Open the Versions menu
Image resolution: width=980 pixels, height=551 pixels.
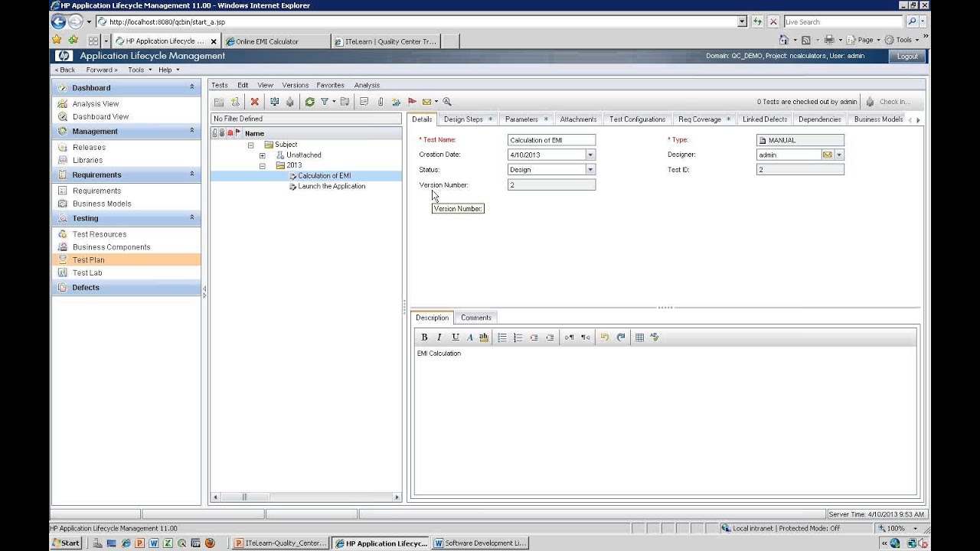[295, 85]
